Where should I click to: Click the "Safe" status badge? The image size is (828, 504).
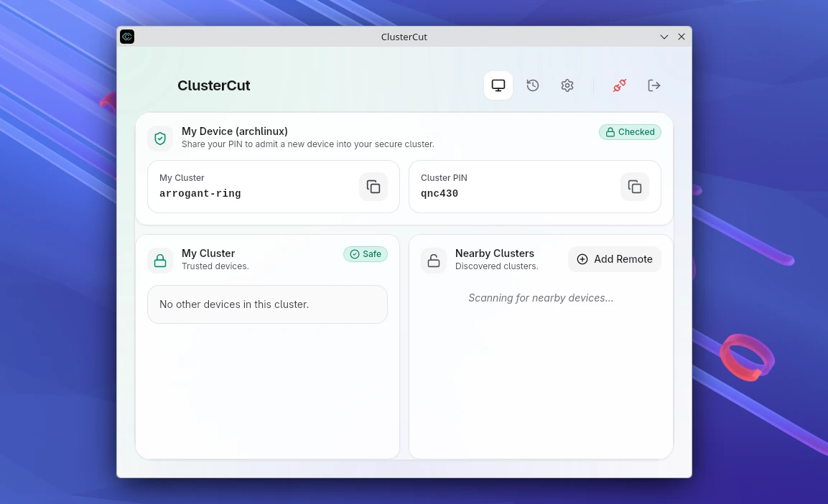pos(365,254)
